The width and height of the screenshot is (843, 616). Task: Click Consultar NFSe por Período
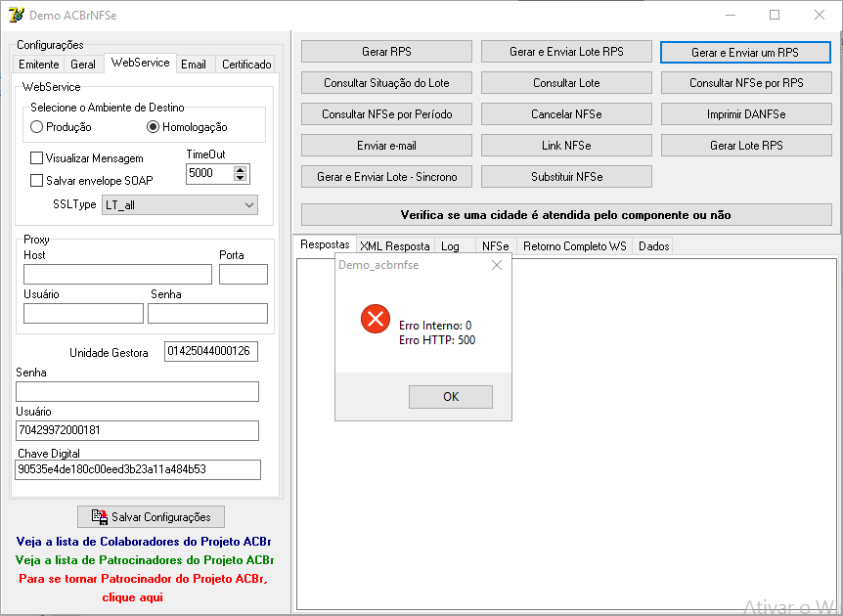386,114
